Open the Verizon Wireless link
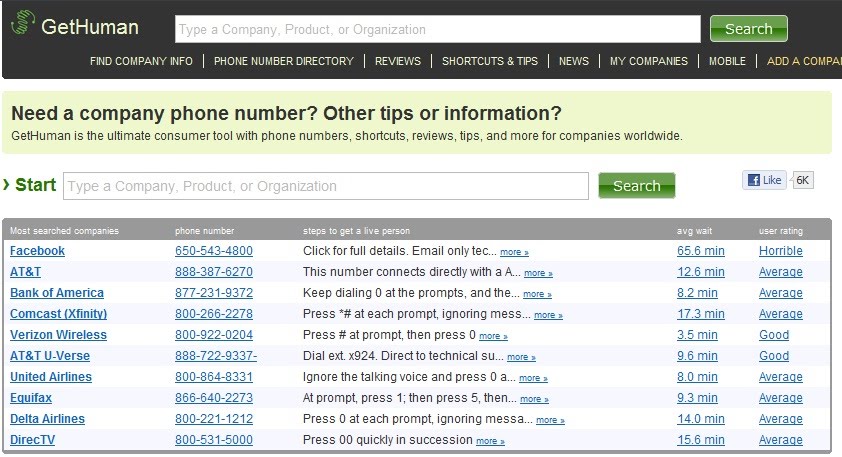842x457 pixels. [x=59, y=335]
